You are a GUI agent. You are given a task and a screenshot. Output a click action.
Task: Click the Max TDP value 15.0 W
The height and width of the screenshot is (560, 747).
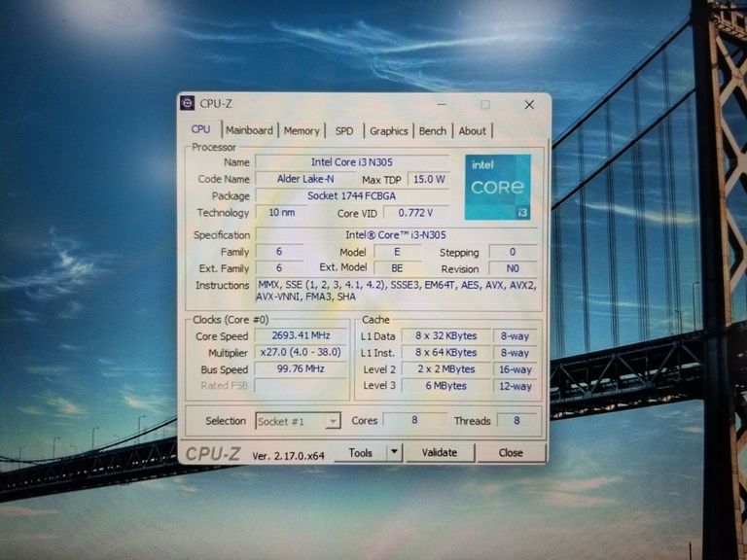point(429,180)
